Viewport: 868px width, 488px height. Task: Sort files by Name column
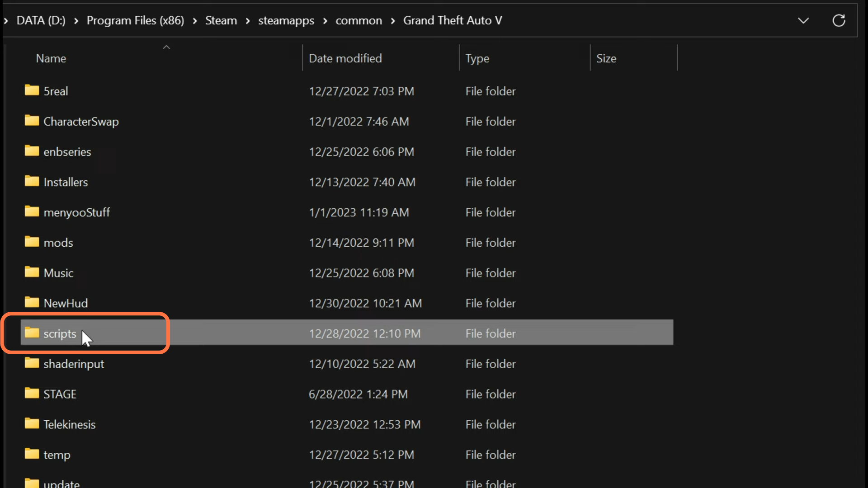51,58
